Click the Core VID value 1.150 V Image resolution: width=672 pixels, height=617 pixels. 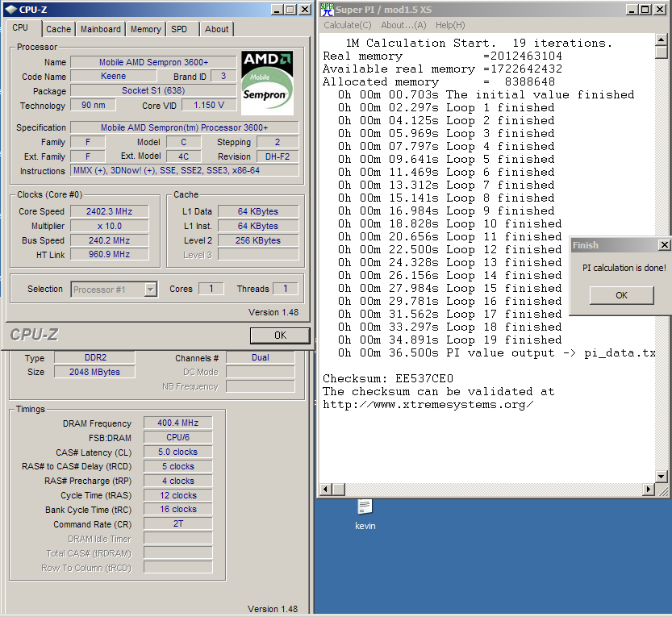click(x=209, y=105)
